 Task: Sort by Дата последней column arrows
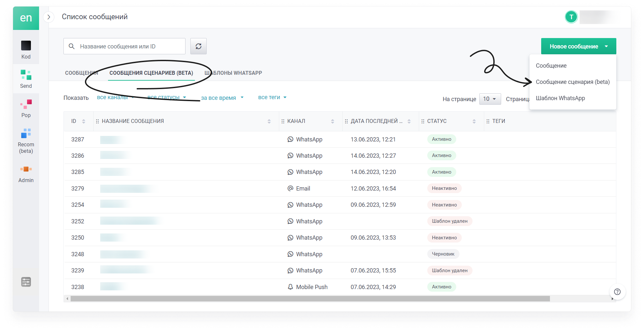pos(409,121)
